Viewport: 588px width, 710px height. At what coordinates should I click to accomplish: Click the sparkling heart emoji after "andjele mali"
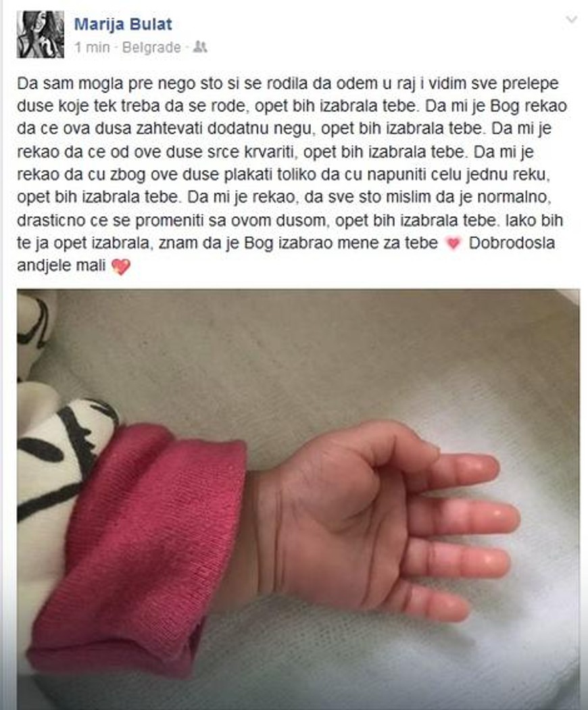120,266
